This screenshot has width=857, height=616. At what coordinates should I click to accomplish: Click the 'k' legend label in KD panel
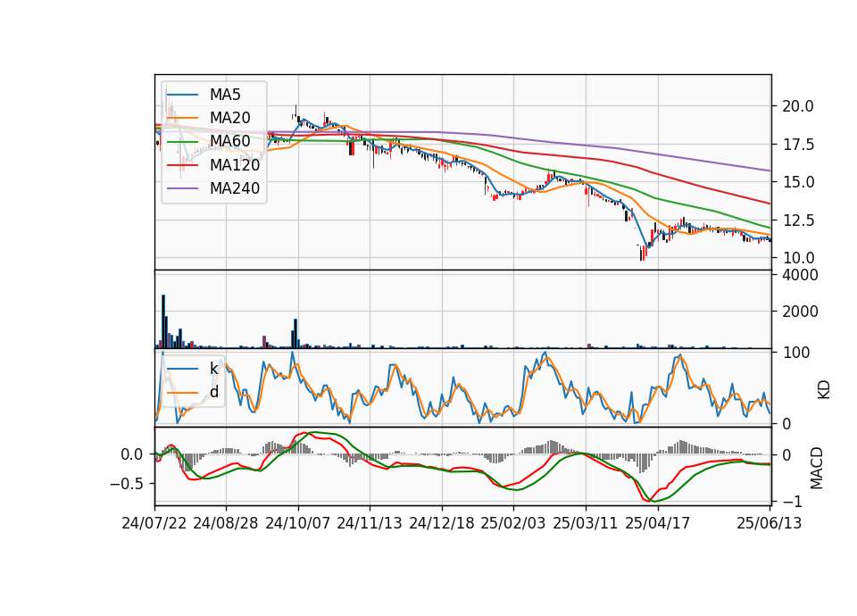213,369
